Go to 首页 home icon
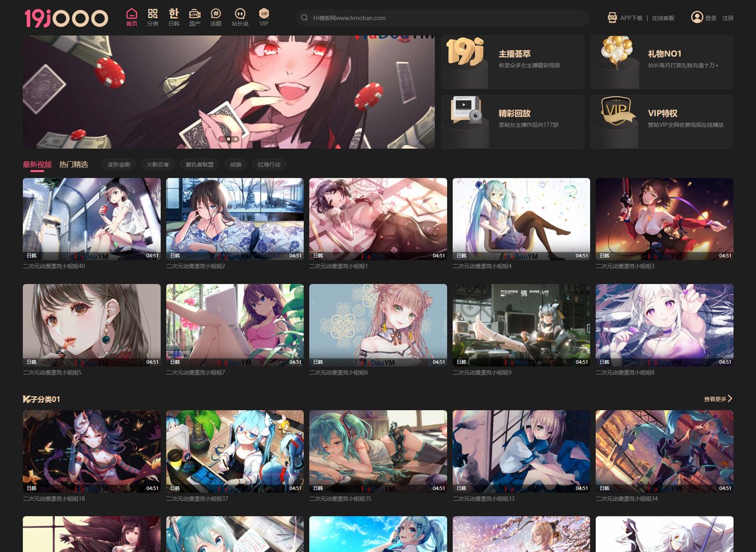The width and height of the screenshot is (756, 552). point(132,13)
